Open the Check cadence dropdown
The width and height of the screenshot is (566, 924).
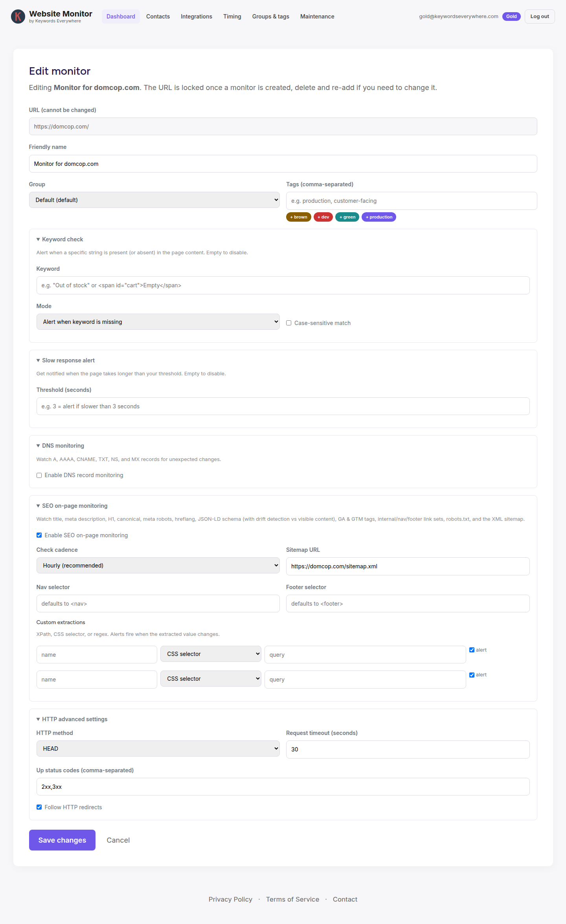point(158,566)
